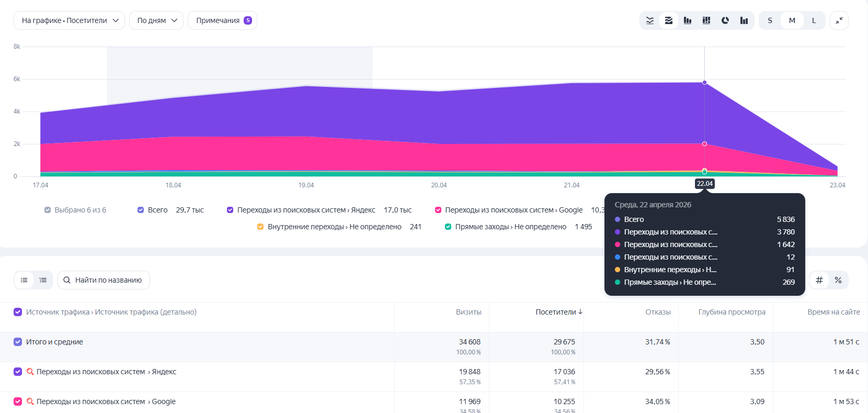Set chart size to M
The image size is (868, 413).
[792, 20]
